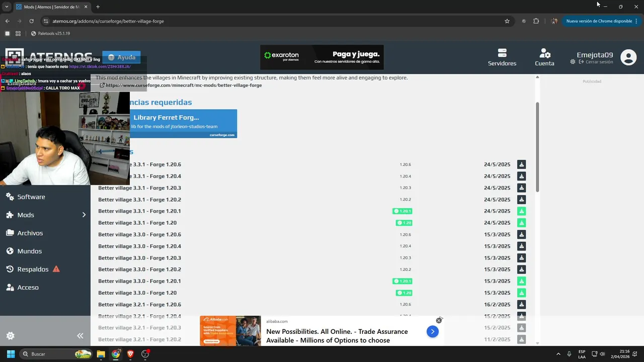This screenshot has height=362, width=644.
Task: Open Chrome menu three dots
Action: point(636,21)
